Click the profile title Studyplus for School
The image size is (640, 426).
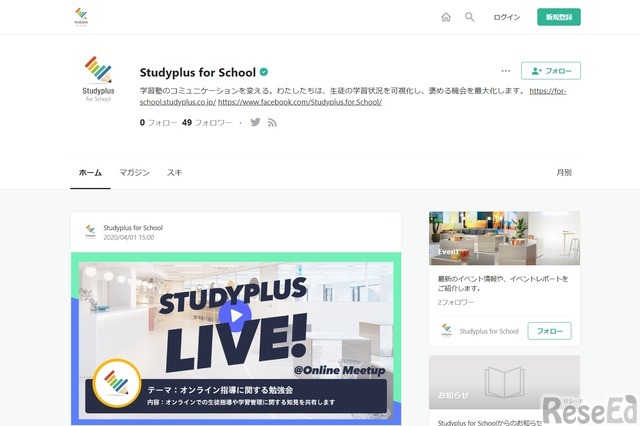(x=198, y=72)
